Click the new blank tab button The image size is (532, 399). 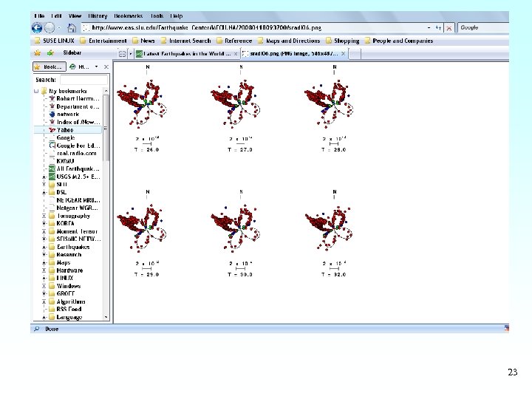[x=355, y=54]
